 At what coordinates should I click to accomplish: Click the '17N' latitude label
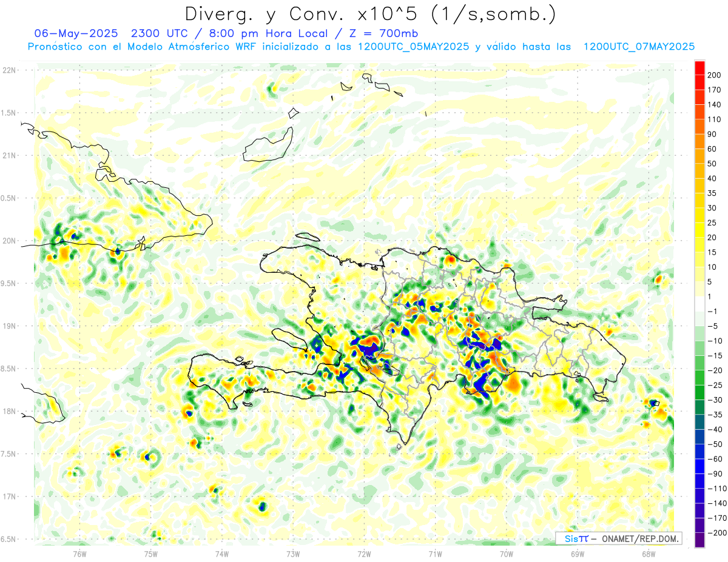(8, 497)
